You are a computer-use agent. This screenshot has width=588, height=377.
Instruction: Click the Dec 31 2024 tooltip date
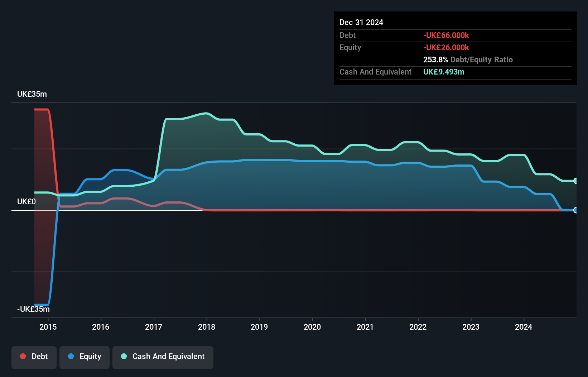[361, 22]
